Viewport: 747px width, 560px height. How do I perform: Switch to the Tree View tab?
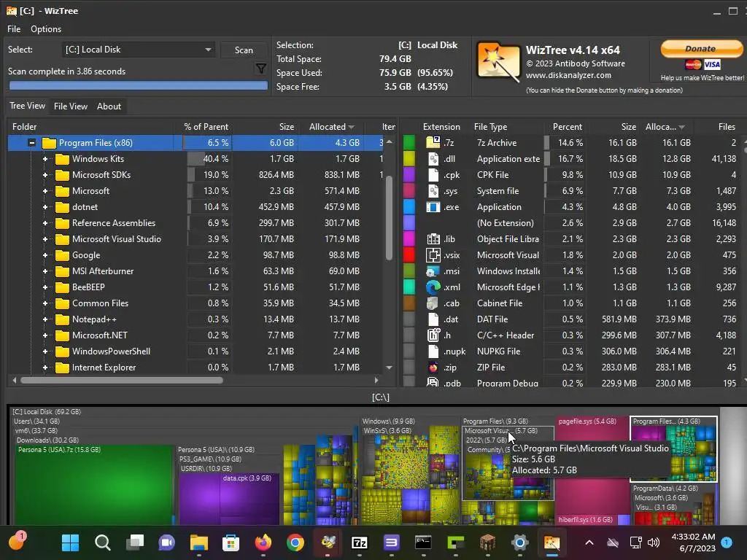27,106
